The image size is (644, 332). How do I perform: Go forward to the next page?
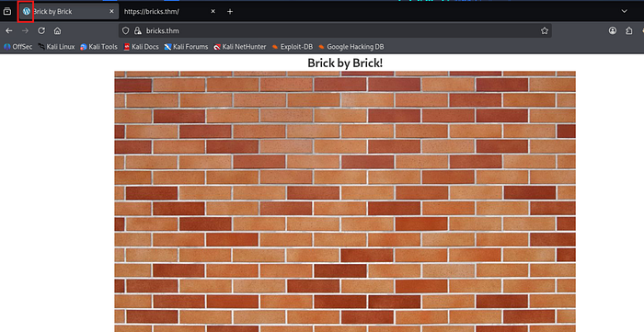tap(25, 30)
